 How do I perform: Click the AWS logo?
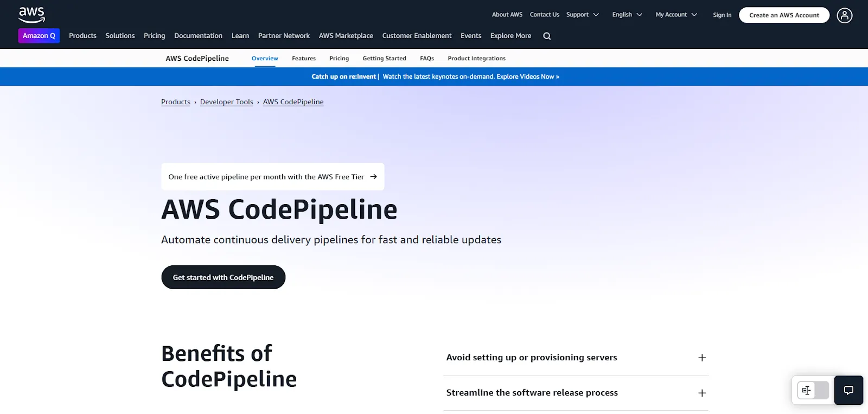[x=31, y=15]
